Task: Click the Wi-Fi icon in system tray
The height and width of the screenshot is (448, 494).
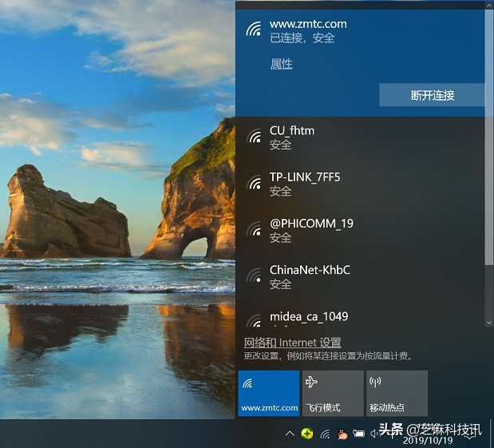Action: (325, 434)
